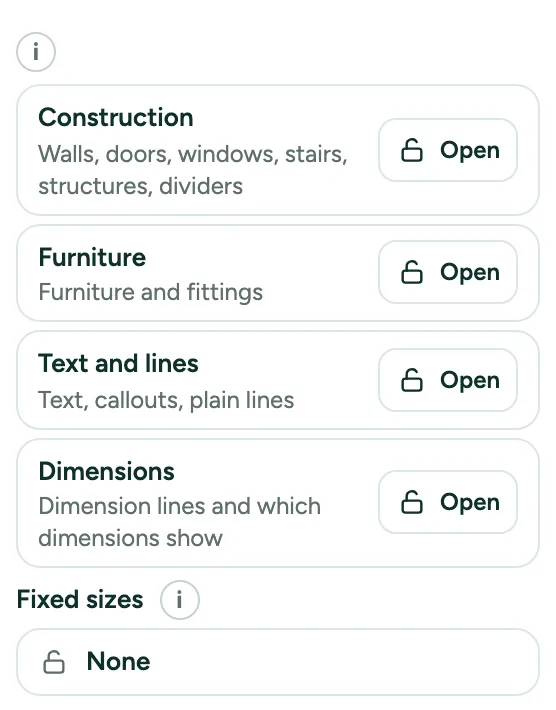Click the 'Walls, doors, windows' description text

[193, 170]
